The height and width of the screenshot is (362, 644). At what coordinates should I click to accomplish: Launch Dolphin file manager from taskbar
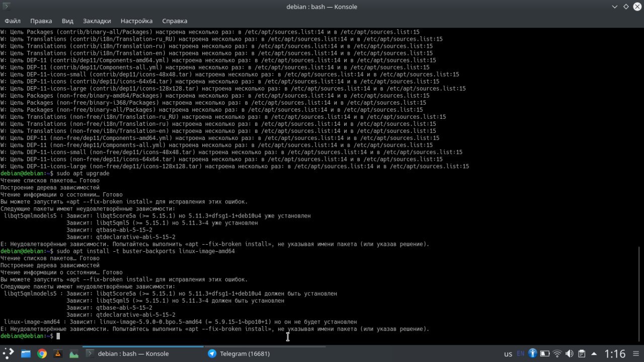(x=26, y=353)
